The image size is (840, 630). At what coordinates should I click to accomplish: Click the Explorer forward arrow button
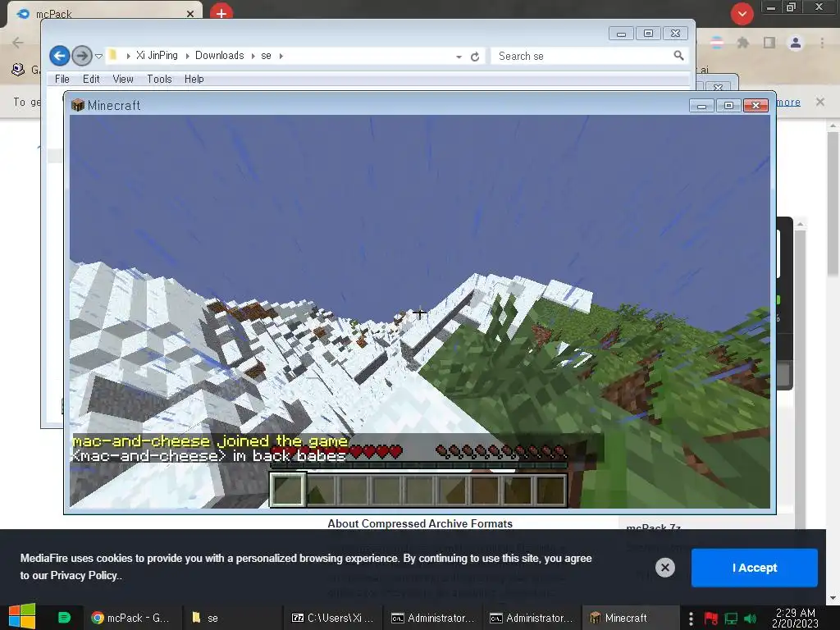pos(81,56)
